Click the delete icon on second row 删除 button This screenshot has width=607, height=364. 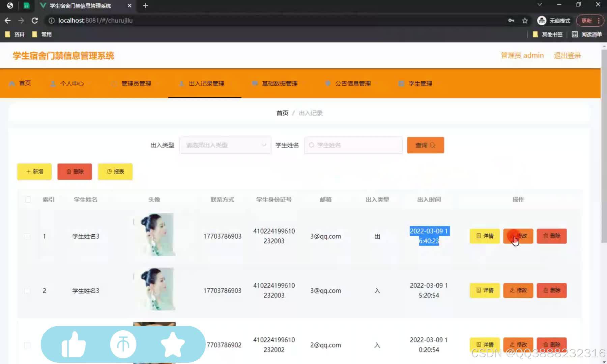tap(545, 290)
